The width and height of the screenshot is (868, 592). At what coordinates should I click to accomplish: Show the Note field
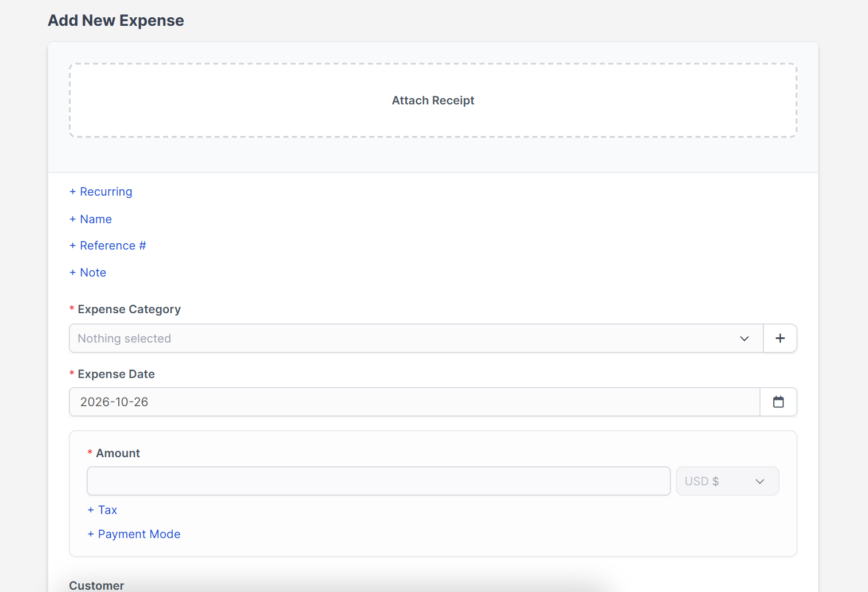(88, 272)
